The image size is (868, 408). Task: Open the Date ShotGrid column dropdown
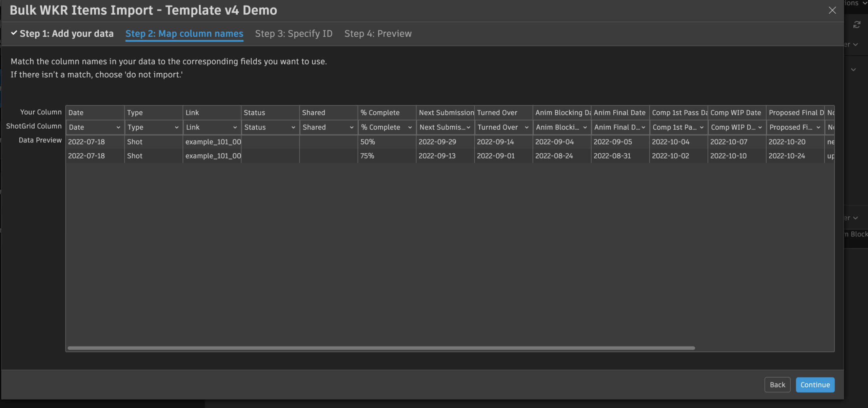tap(95, 127)
